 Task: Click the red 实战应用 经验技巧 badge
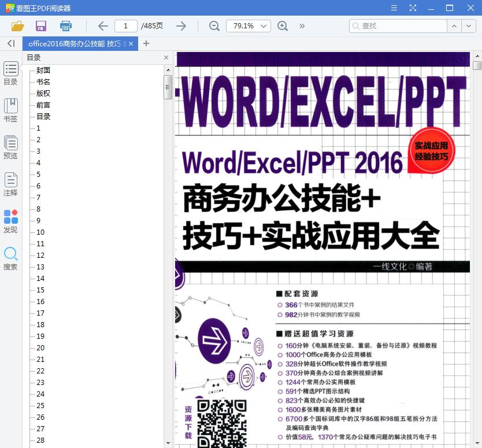[431, 151]
